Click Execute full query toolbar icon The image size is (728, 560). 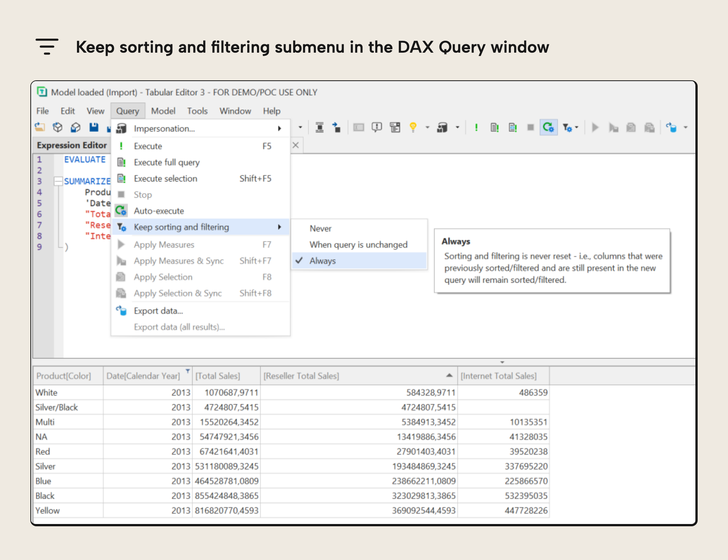click(494, 128)
